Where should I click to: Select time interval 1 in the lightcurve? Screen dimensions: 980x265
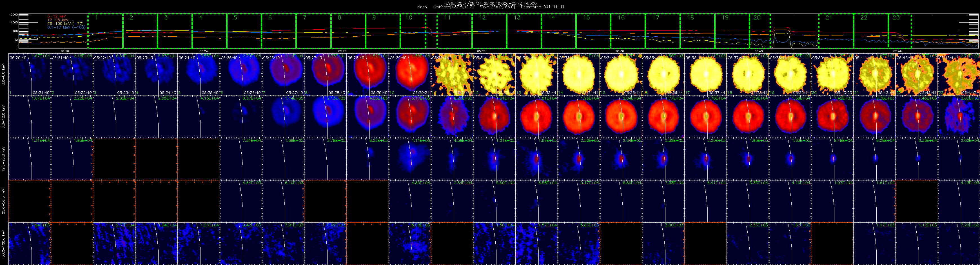click(105, 31)
